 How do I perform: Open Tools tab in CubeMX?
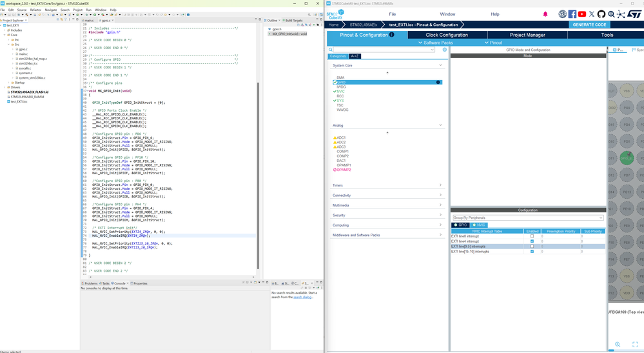point(607,34)
